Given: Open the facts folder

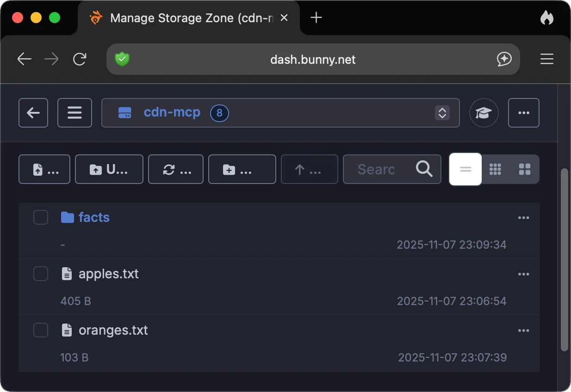Looking at the screenshot, I should [94, 217].
